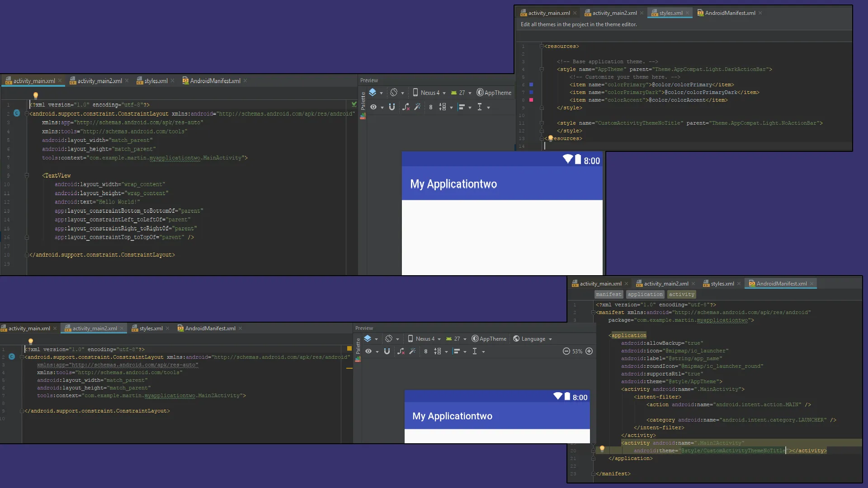
Task: Click the zoom out icon beside 53%
Action: coord(566,351)
